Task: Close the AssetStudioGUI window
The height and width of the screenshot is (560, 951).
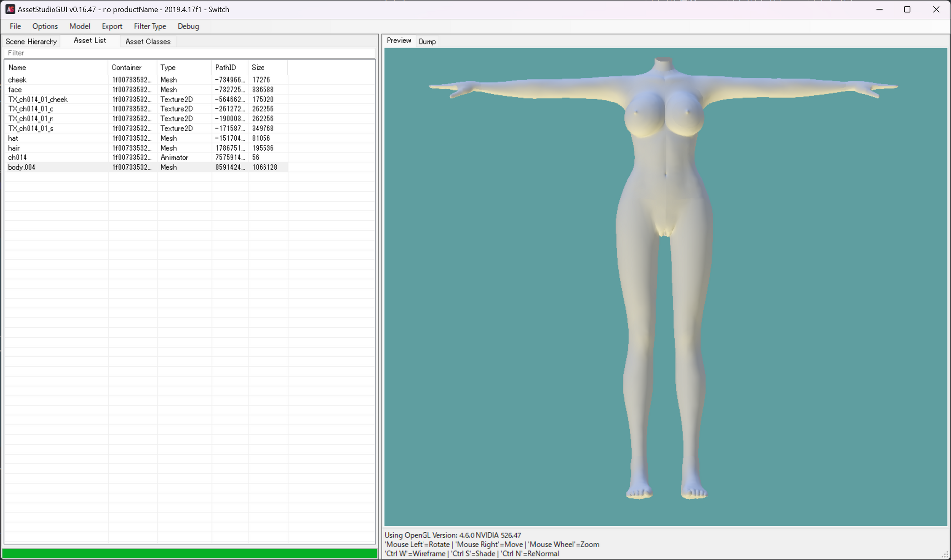Action: click(x=936, y=9)
